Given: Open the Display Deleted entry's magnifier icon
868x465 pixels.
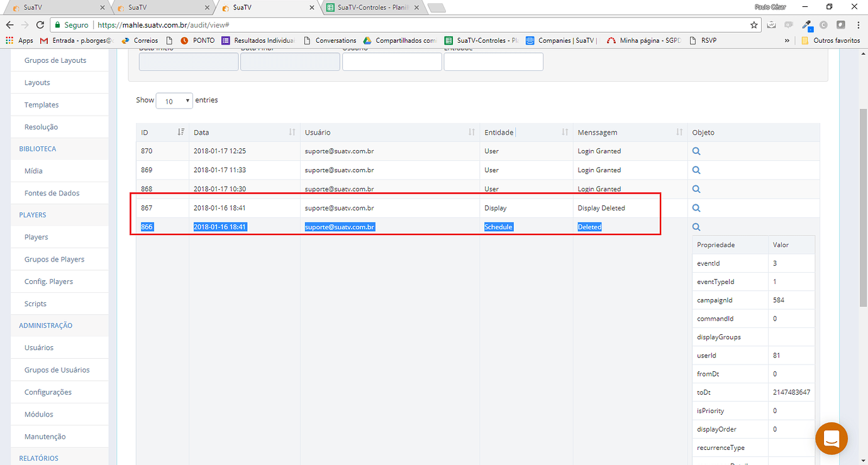Looking at the screenshot, I should click(x=696, y=207).
